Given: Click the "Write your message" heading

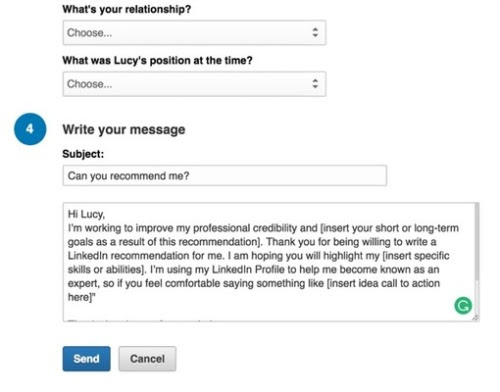Looking at the screenshot, I should (x=124, y=130).
